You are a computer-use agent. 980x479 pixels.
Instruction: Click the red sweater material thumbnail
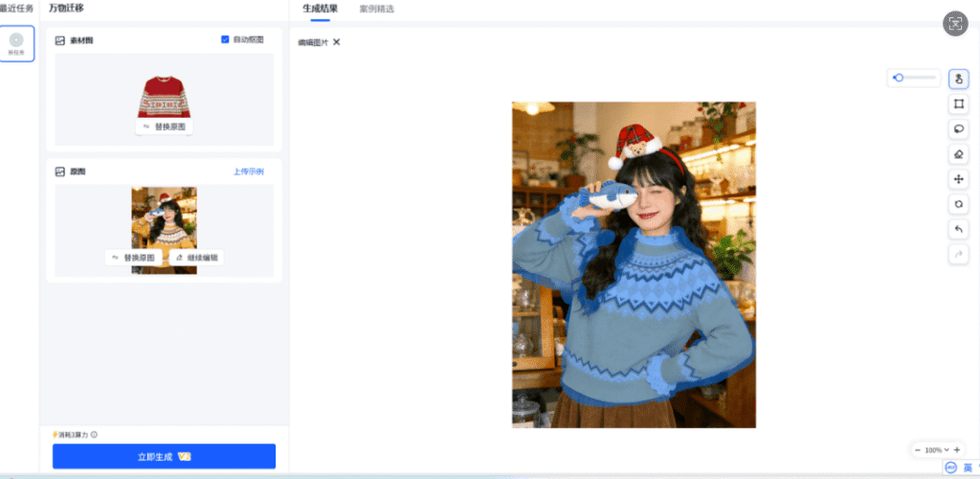[165, 97]
